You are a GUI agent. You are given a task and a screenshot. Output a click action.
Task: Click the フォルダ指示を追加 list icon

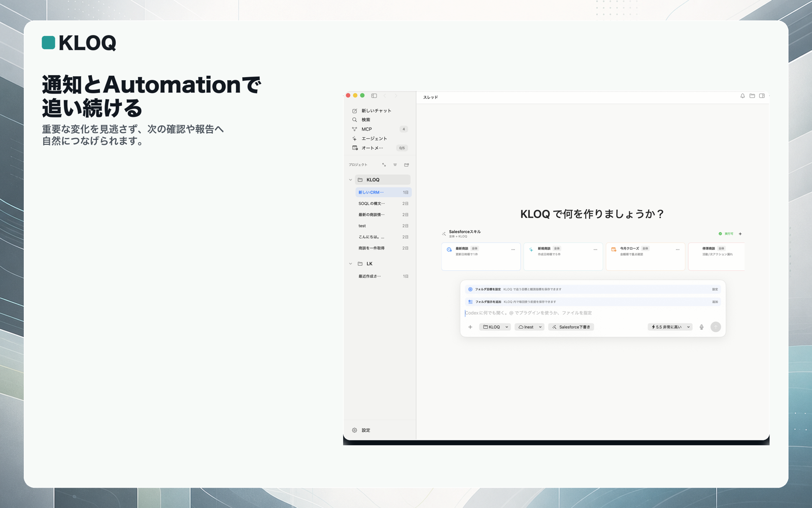470,302
